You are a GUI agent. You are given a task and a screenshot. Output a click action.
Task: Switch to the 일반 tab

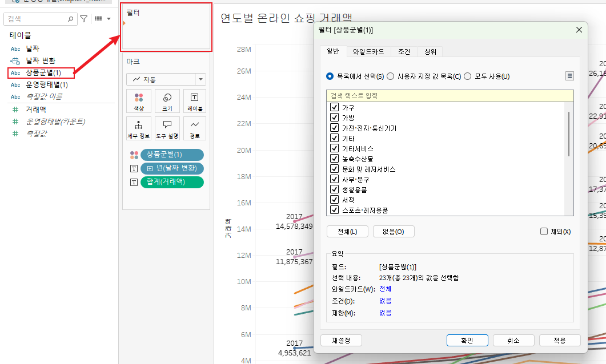pos(333,51)
